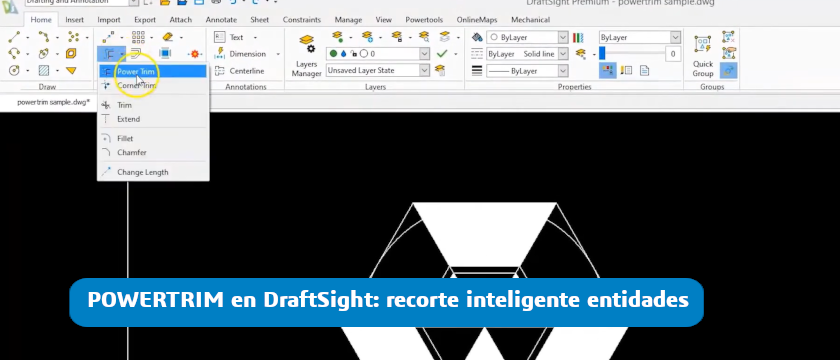The height and width of the screenshot is (360, 840).
Task: Switch to the Insert ribbon tab
Action: pos(74,20)
